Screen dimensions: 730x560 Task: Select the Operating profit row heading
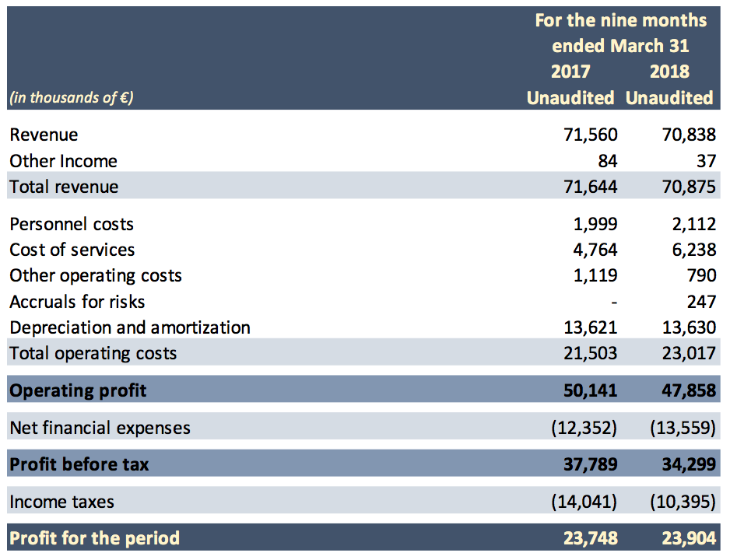tap(78, 390)
